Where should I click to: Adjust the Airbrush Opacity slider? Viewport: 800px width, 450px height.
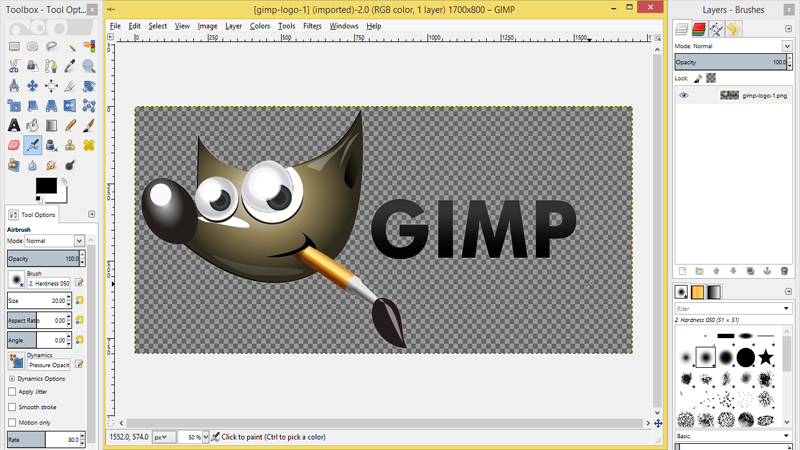43,259
